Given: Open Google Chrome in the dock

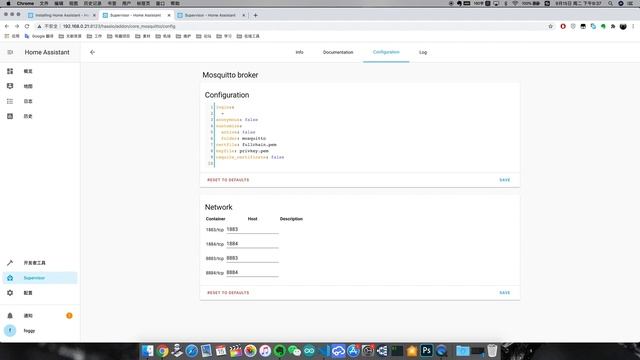Looking at the screenshot, I should (x=162, y=351).
